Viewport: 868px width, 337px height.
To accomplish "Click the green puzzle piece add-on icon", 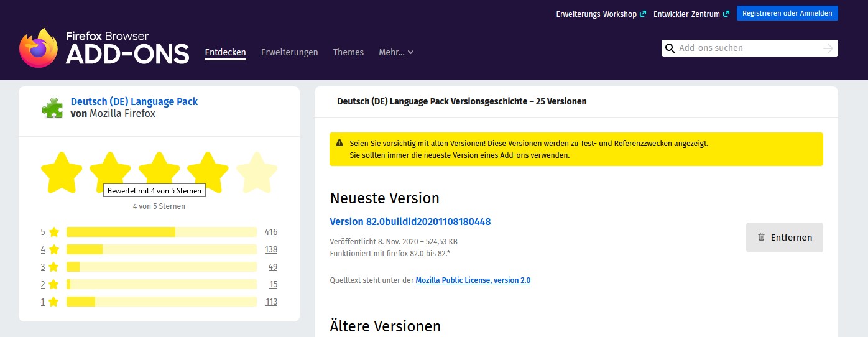I will [52, 108].
